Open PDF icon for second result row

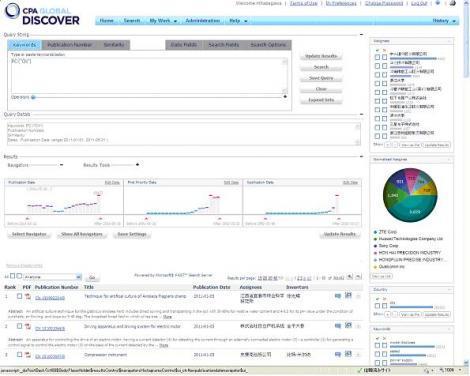tap(28, 326)
